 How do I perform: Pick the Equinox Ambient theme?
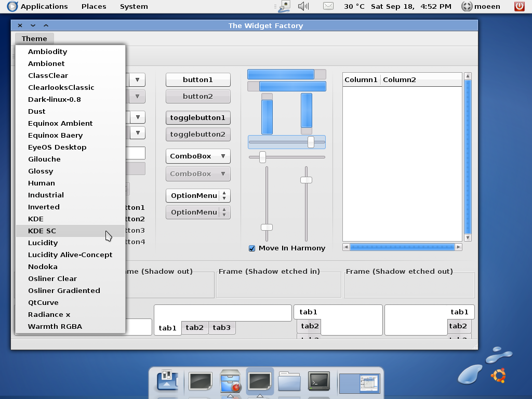71,124
